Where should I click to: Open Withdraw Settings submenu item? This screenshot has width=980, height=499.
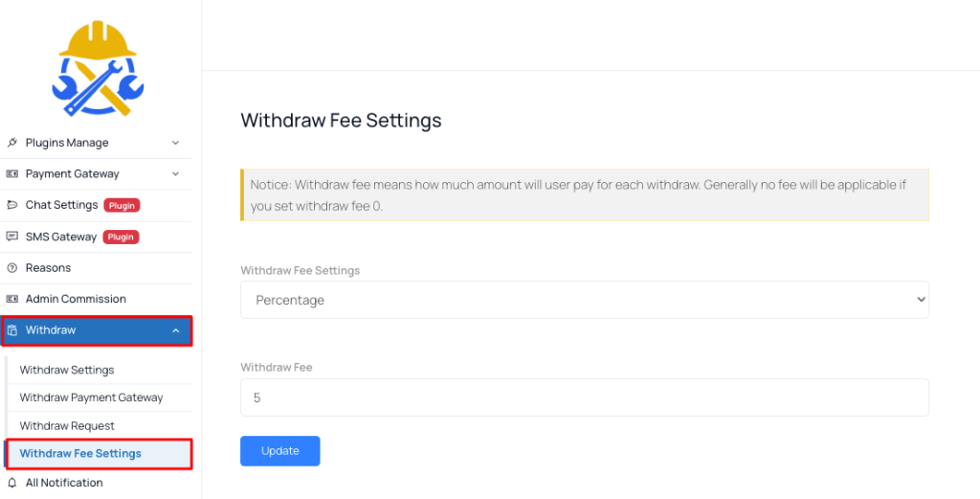point(67,370)
